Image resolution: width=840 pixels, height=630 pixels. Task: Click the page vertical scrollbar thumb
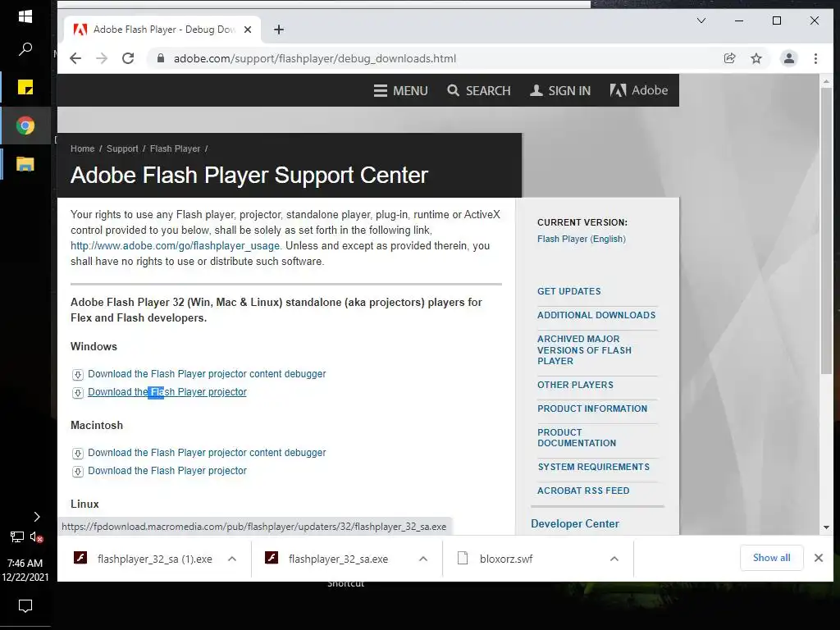pos(826,231)
